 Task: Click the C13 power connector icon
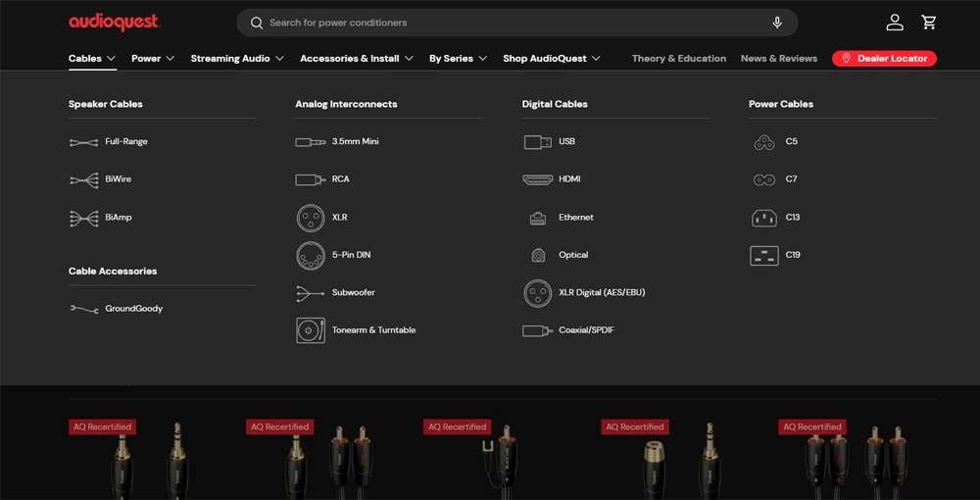point(764,218)
